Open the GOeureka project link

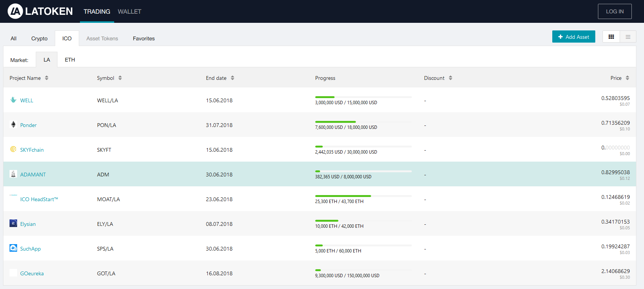(32, 273)
